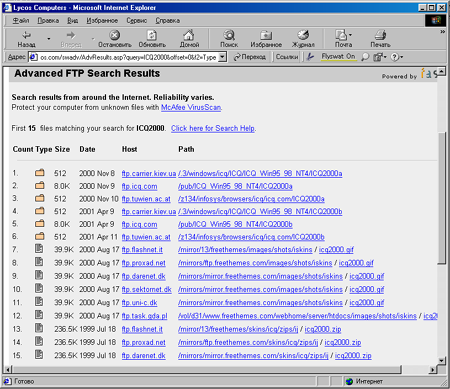Click the Stop (Остановить) toolbar icon

point(114,35)
